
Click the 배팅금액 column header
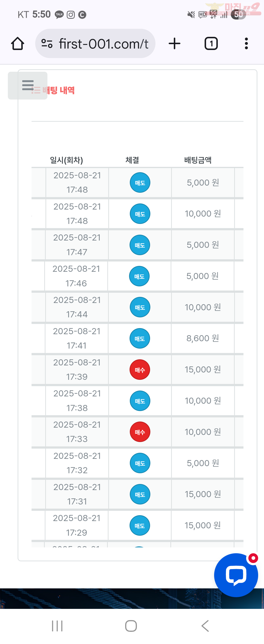(198, 160)
